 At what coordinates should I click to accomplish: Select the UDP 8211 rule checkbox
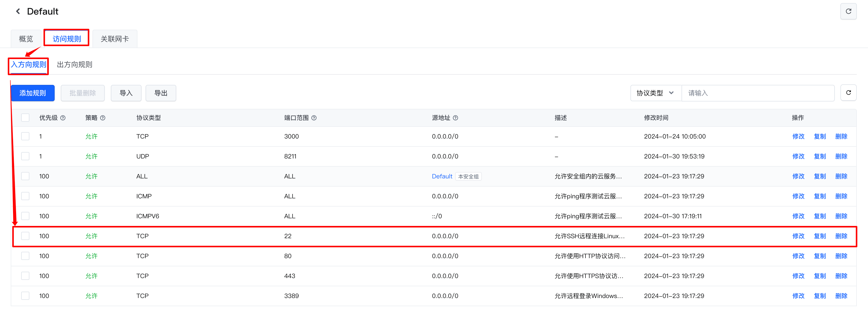click(x=25, y=156)
